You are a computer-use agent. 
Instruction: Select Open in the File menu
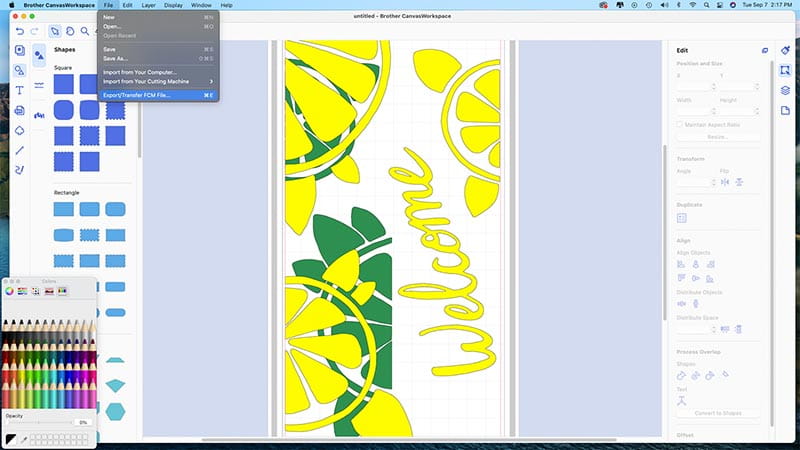[x=158, y=27]
